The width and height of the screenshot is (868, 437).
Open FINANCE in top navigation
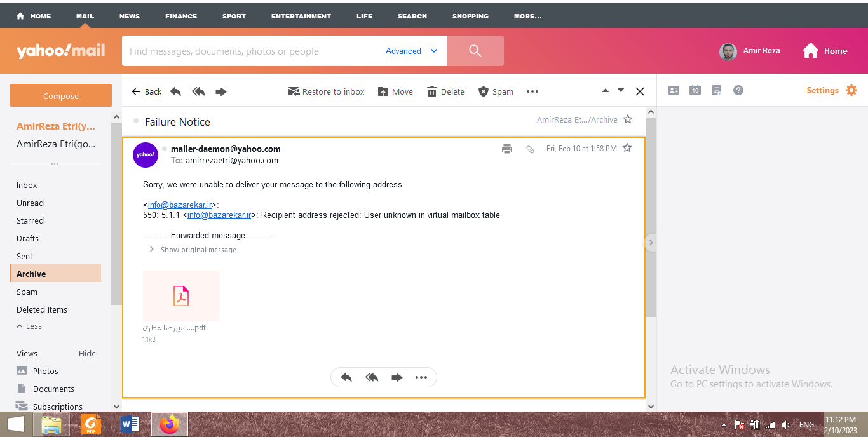[x=181, y=16]
